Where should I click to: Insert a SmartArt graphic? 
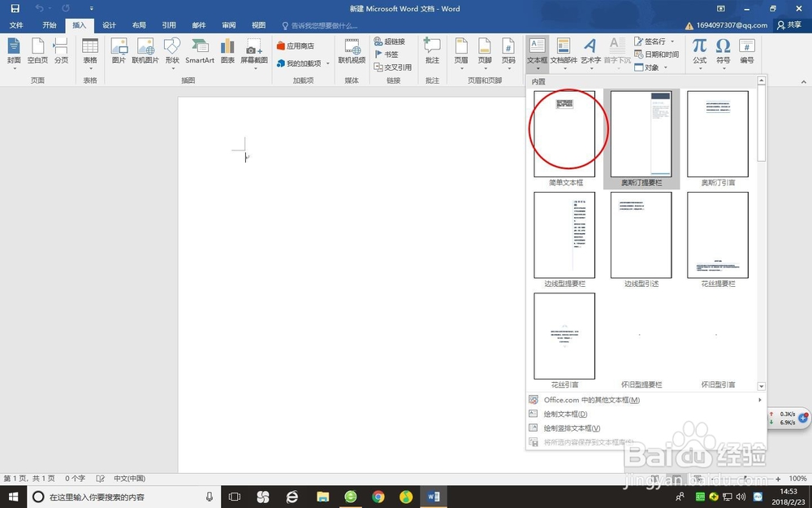click(200, 52)
